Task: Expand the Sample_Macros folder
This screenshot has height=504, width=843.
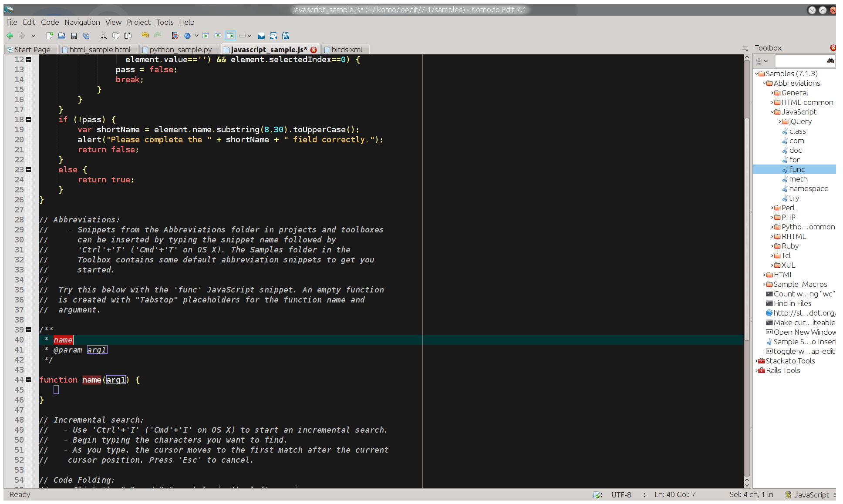Action: (x=765, y=284)
